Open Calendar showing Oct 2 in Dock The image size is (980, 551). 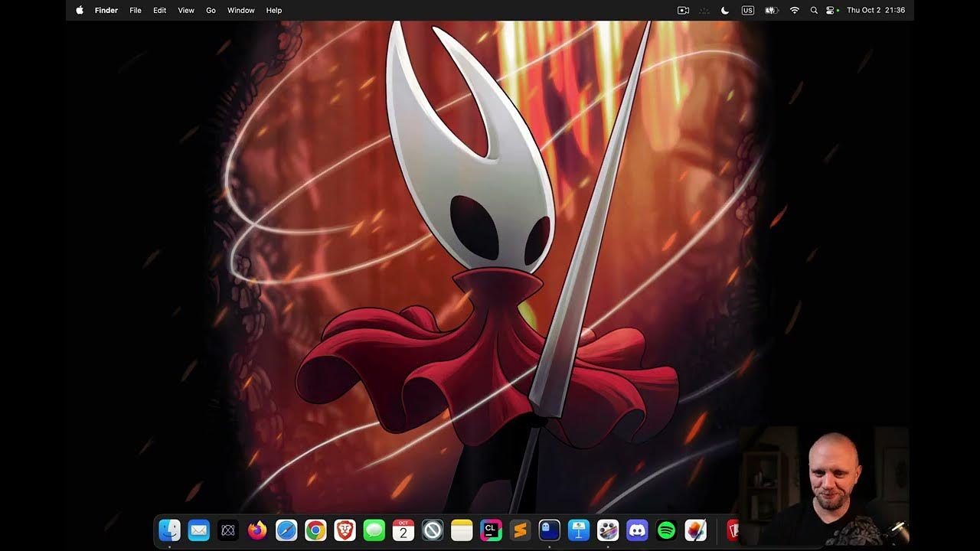(403, 530)
